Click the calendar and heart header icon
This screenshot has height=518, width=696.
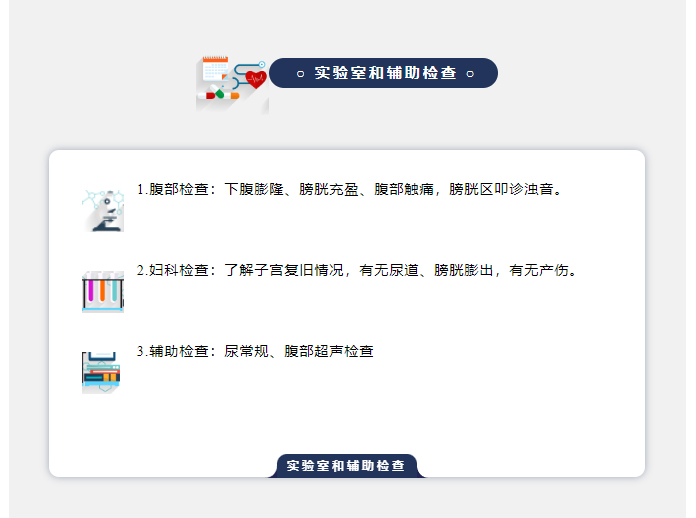(232, 84)
